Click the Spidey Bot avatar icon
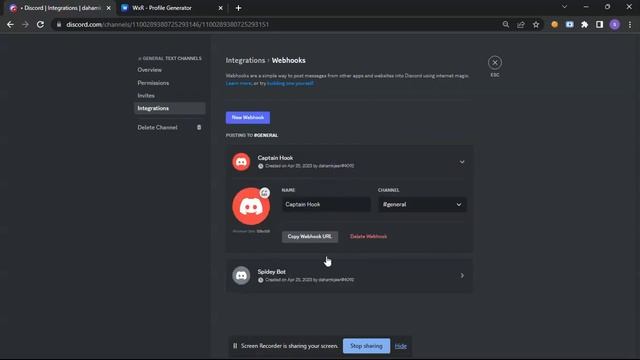This screenshot has width=640, height=360. coord(241,276)
